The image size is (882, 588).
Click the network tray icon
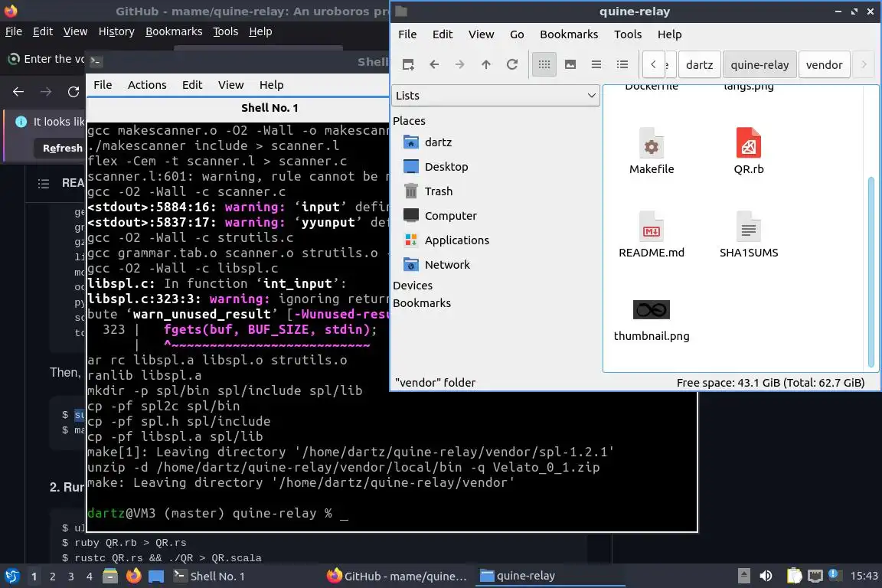pyautogui.click(x=815, y=577)
